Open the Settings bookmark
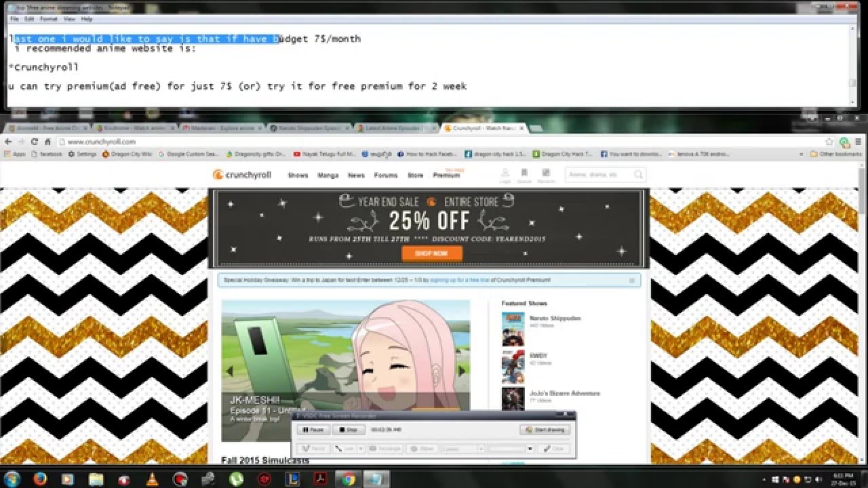Image resolution: width=868 pixels, height=488 pixels. click(x=83, y=154)
